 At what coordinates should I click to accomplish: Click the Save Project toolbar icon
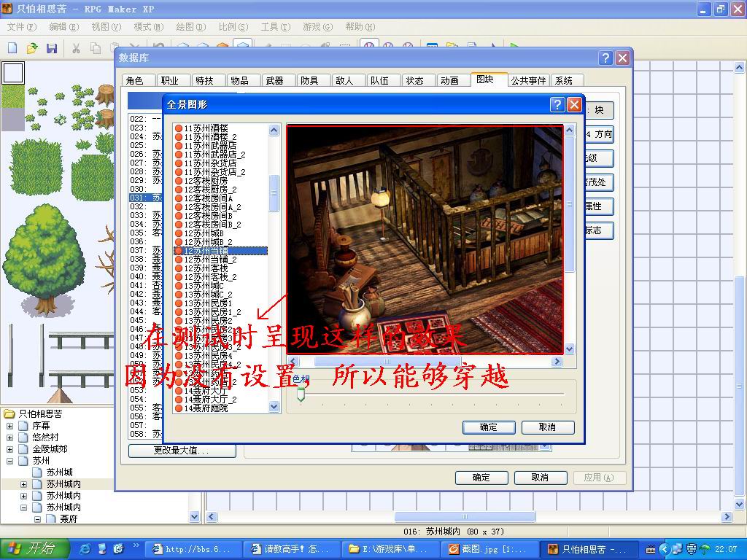tap(52, 47)
